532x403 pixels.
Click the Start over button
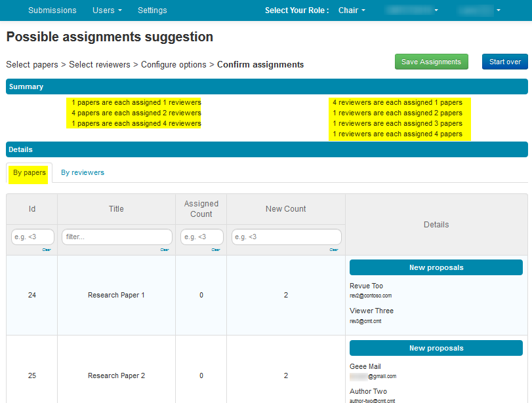pyautogui.click(x=505, y=62)
